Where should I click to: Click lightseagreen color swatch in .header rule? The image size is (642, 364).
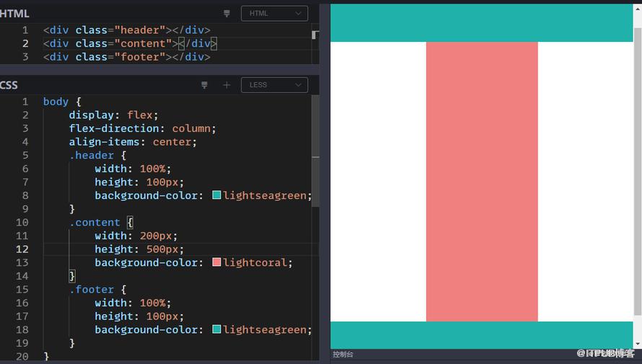coord(216,195)
